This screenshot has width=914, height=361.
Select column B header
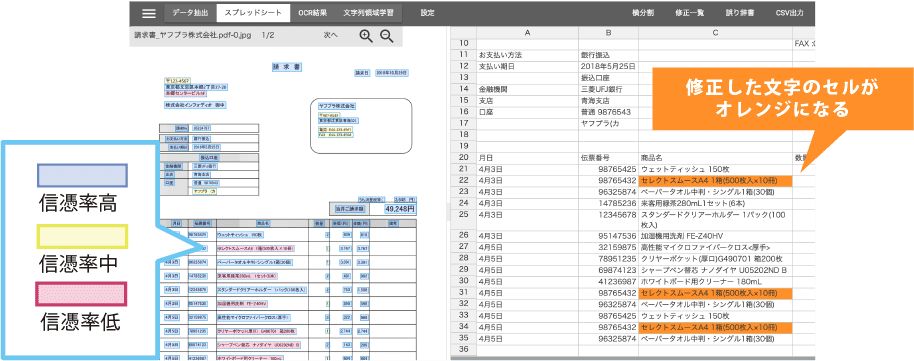pos(609,33)
